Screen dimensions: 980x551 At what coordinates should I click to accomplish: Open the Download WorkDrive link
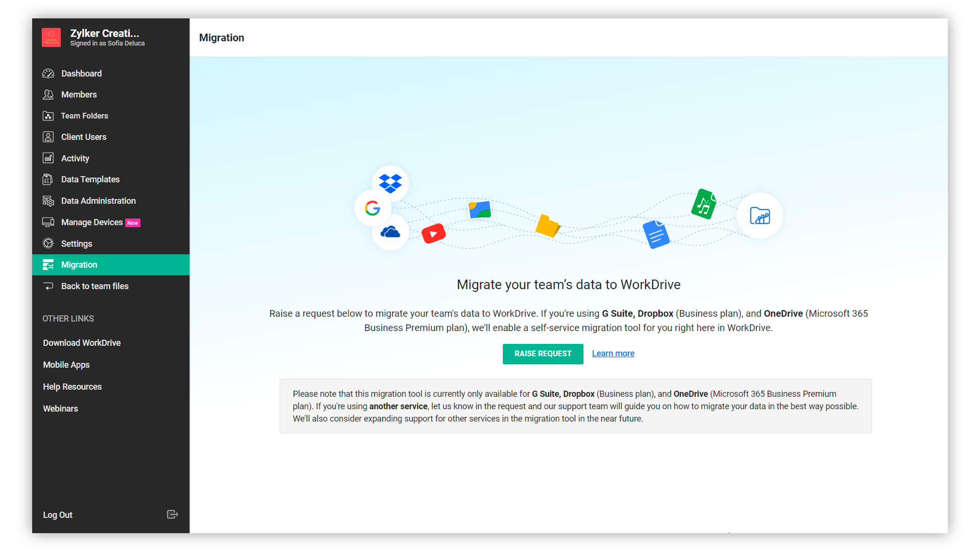pyautogui.click(x=82, y=343)
